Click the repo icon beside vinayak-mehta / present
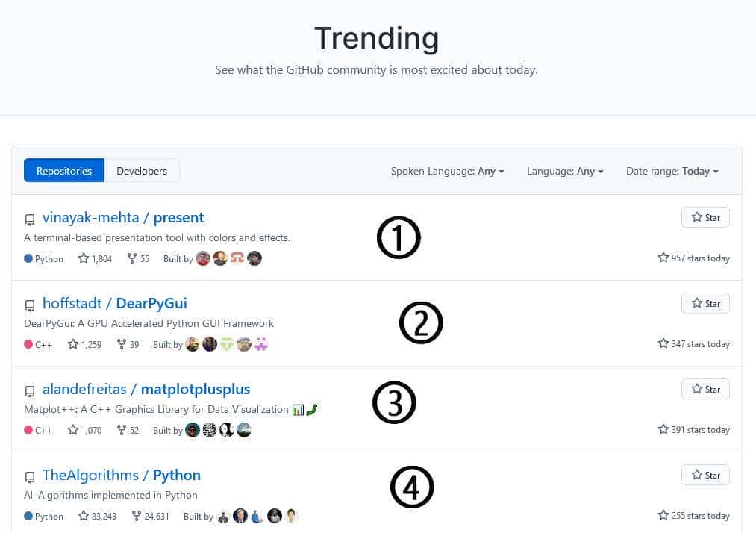Image resolution: width=756 pixels, height=533 pixels. [30, 219]
